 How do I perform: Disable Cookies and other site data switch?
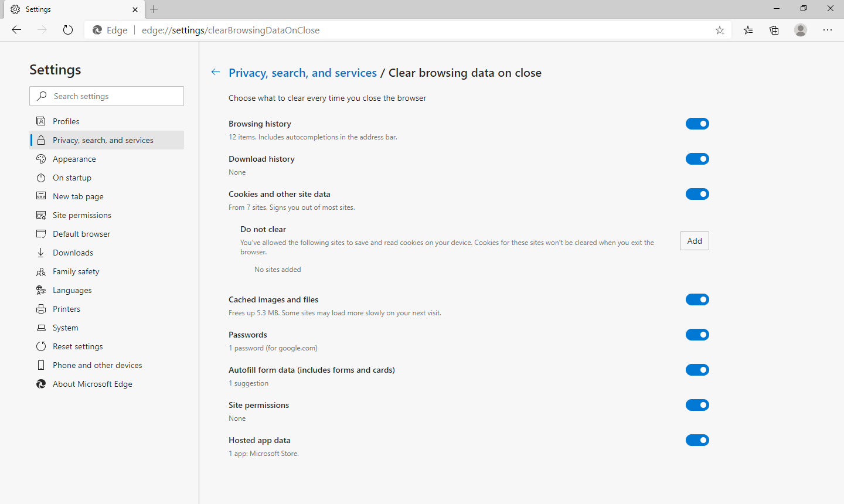697,194
